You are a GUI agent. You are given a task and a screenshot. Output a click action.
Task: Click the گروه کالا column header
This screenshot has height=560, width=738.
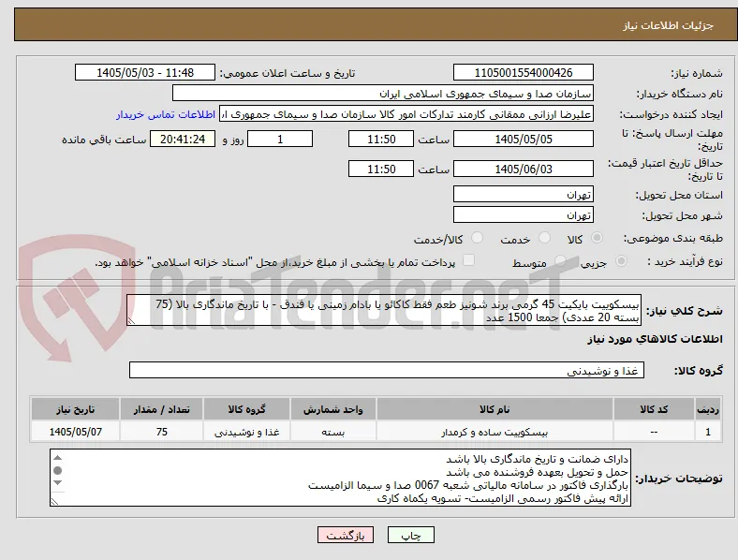(246, 409)
